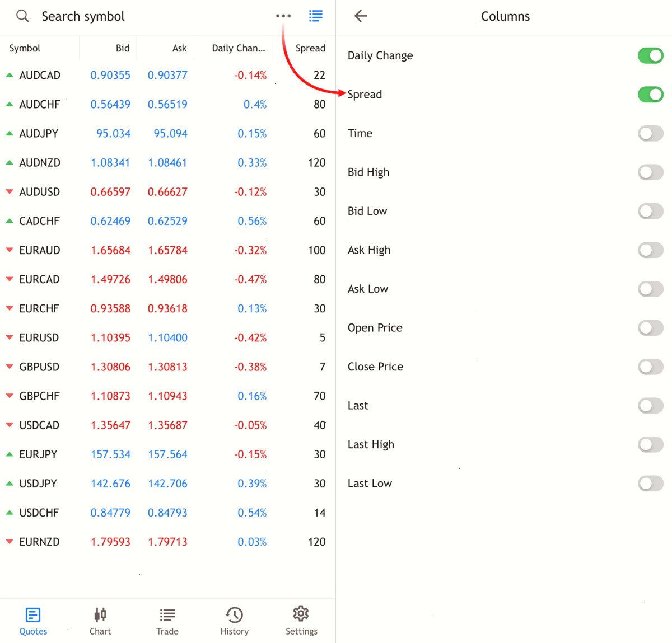Click the Spread column header

310,48
